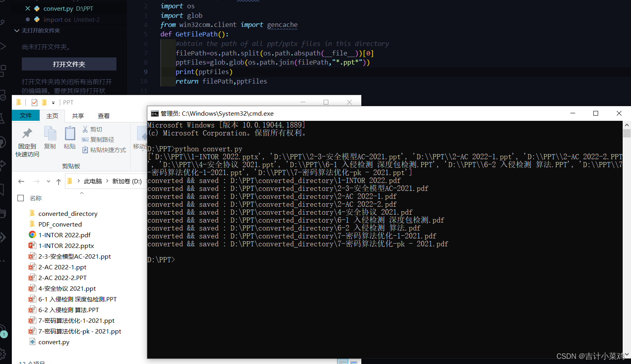Click the cmd window scrollbar up arrow

[x=627, y=125]
